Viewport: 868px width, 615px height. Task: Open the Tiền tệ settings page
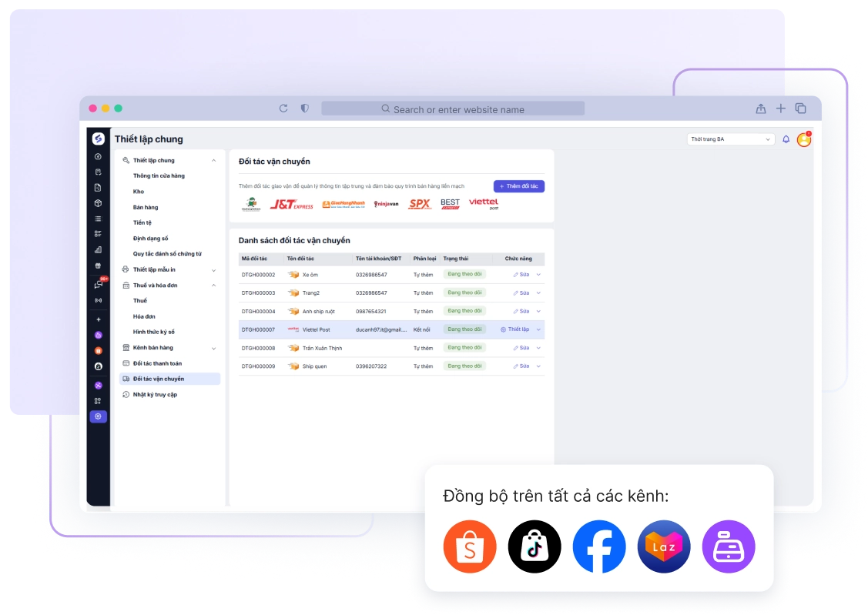pyautogui.click(x=142, y=222)
